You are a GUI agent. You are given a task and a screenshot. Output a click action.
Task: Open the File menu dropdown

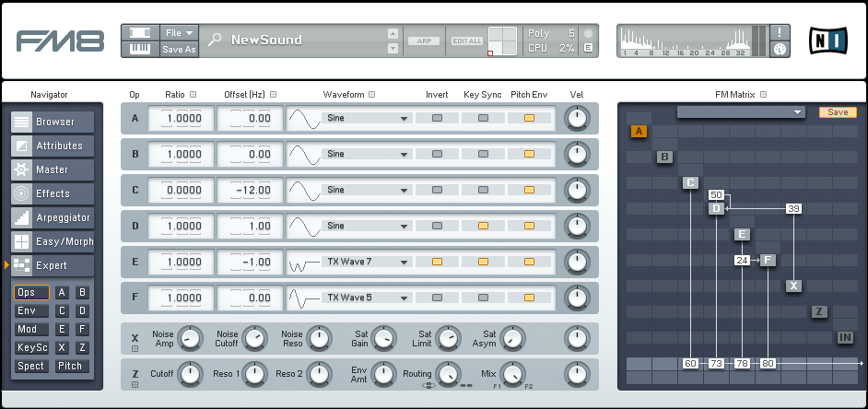(180, 32)
